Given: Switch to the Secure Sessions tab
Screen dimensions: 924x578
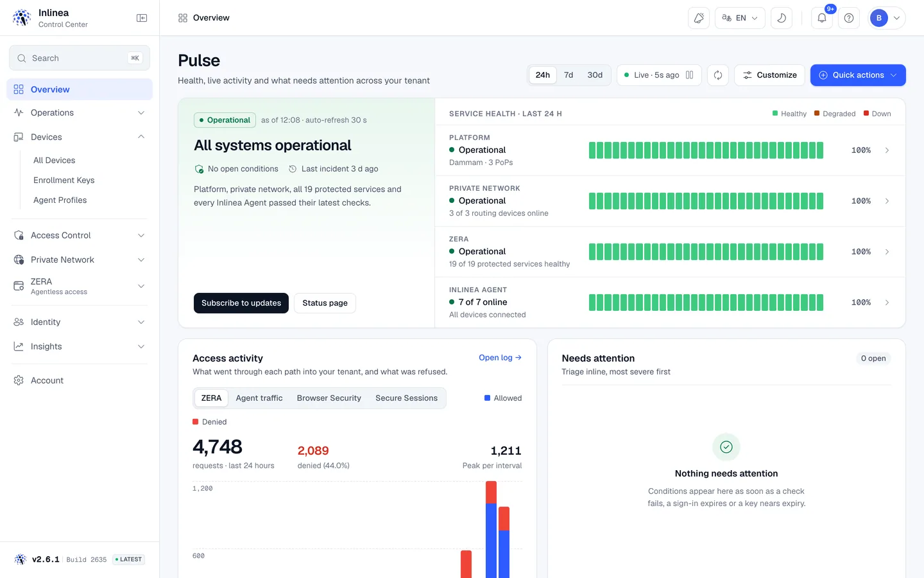Looking at the screenshot, I should click(x=407, y=398).
